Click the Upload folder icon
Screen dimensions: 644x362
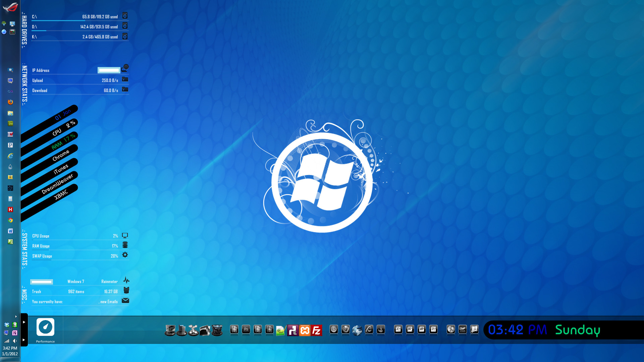coord(125,79)
